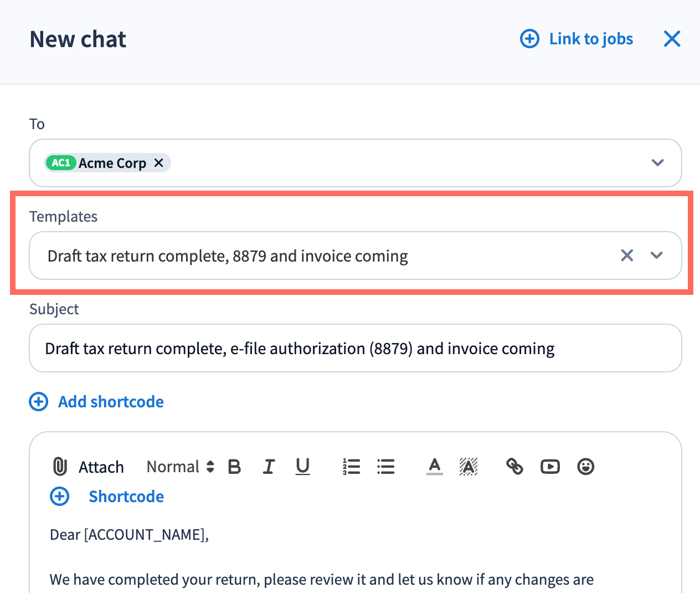This screenshot has width=700, height=593.
Task: Expand the To recipients dropdown
Action: (657, 163)
